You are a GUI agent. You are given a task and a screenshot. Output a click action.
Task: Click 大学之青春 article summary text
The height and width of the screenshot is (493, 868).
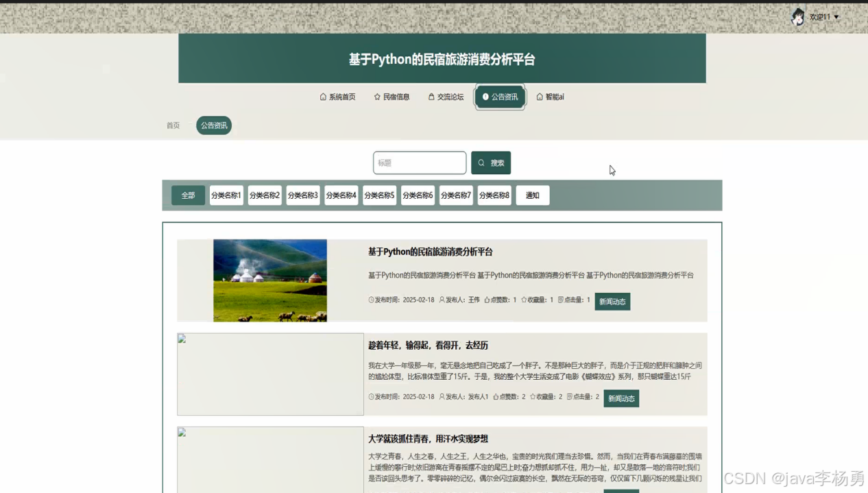click(535, 467)
